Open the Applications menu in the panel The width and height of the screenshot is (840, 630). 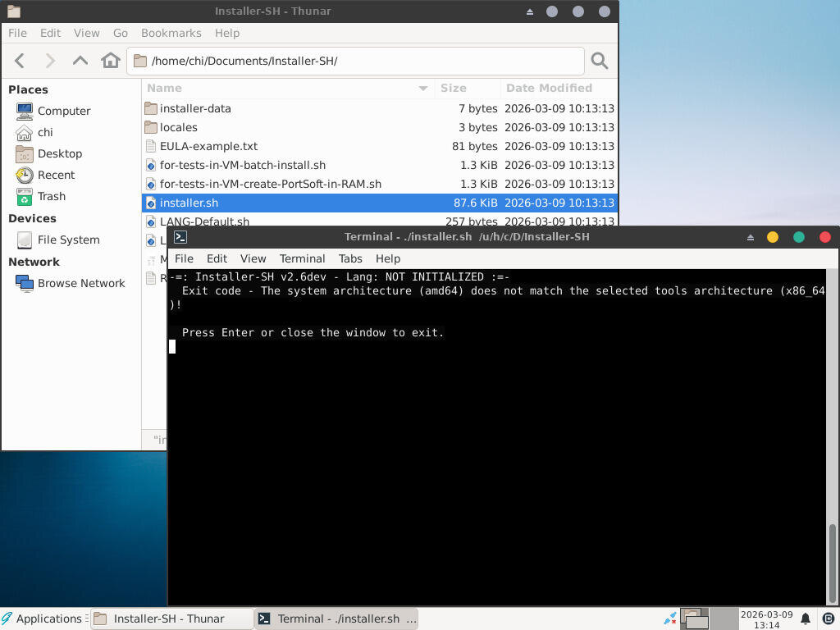click(43, 619)
